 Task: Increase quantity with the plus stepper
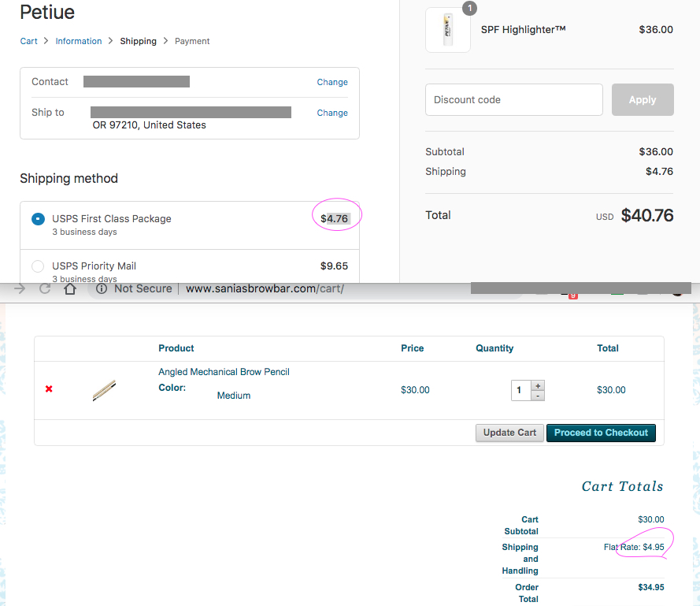(538, 385)
